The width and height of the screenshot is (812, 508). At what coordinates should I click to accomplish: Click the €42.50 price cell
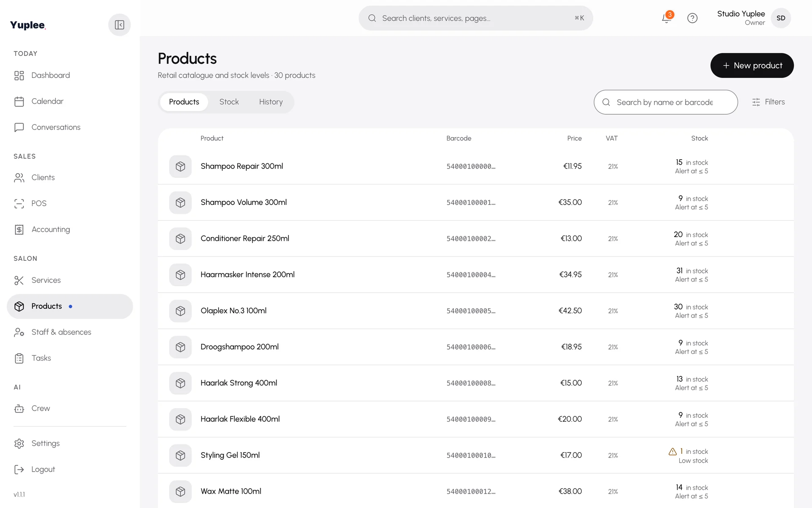[x=570, y=311]
